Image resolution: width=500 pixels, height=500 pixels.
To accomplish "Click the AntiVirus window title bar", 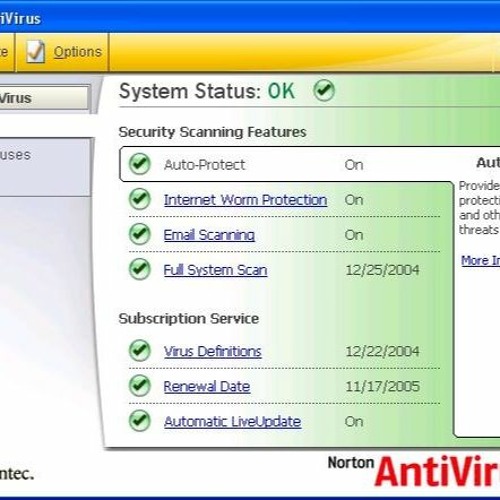I will click(x=250, y=17).
